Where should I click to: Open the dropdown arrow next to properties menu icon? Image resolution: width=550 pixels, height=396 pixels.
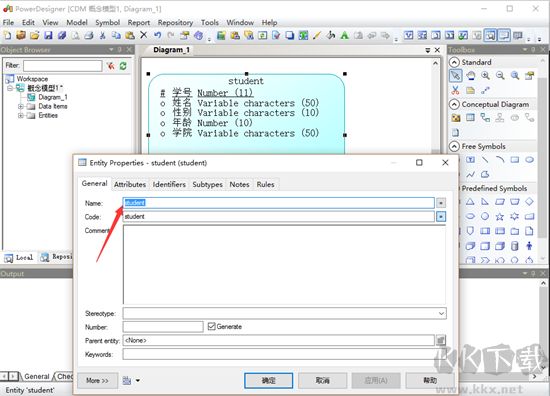(138, 380)
